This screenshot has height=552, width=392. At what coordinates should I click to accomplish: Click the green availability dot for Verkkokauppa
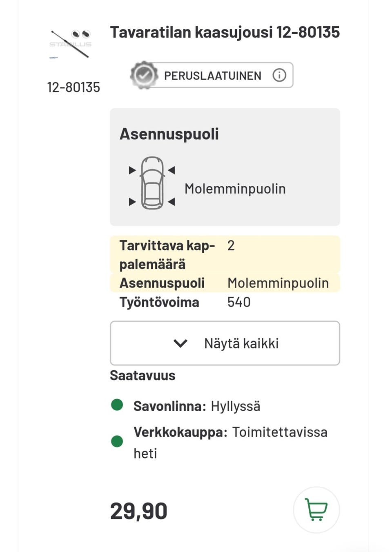pyautogui.click(x=118, y=441)
